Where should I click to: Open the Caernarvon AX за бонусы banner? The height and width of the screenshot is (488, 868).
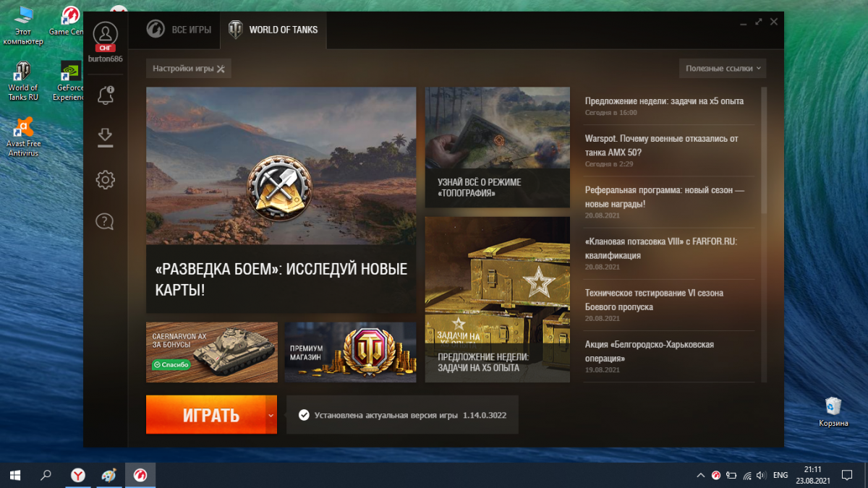tap(212, 352)
